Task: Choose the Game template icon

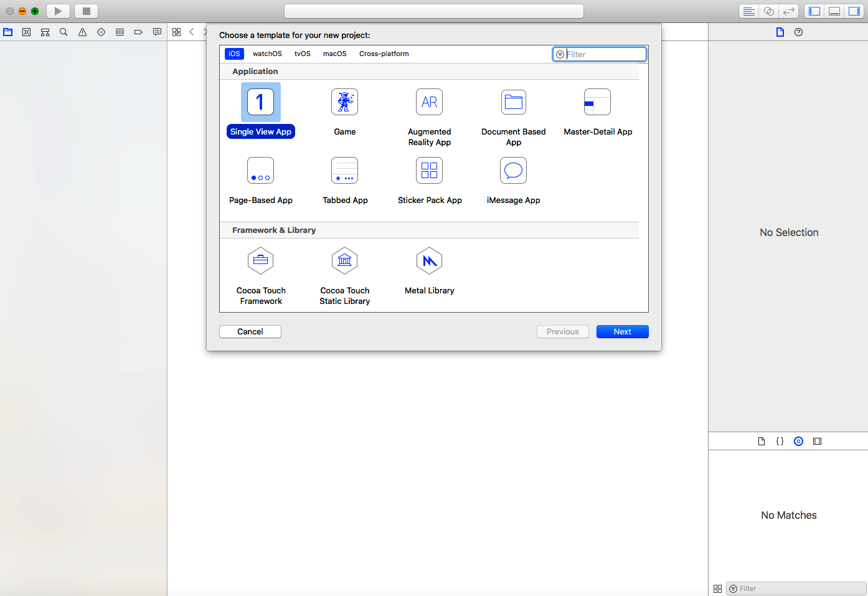Action: (x=345, y=102)
